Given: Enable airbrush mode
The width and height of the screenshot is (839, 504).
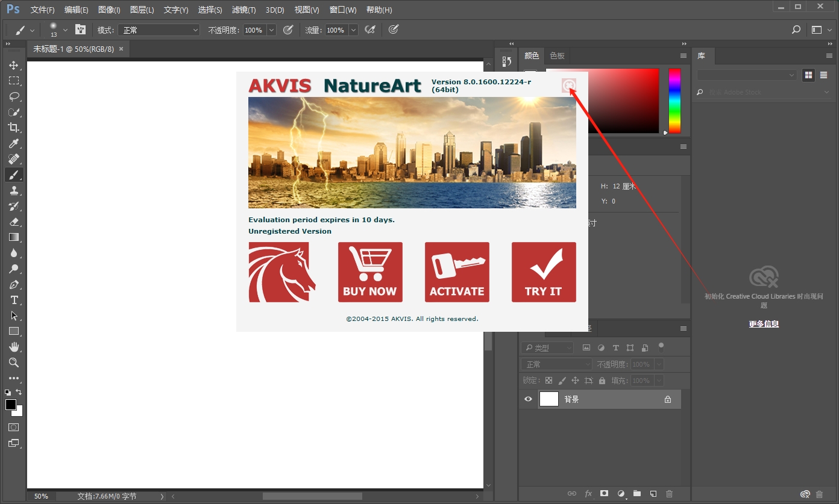Looking at the screenshot, I should coord(370,30).
